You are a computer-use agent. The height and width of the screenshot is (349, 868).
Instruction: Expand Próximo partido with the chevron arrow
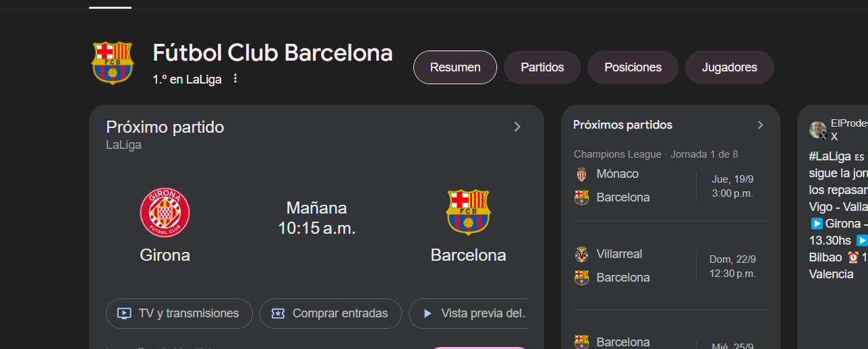[517, 127]
